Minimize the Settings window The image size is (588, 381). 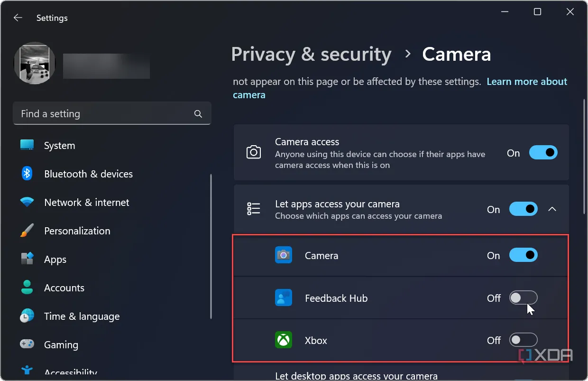tap(505, 12)
